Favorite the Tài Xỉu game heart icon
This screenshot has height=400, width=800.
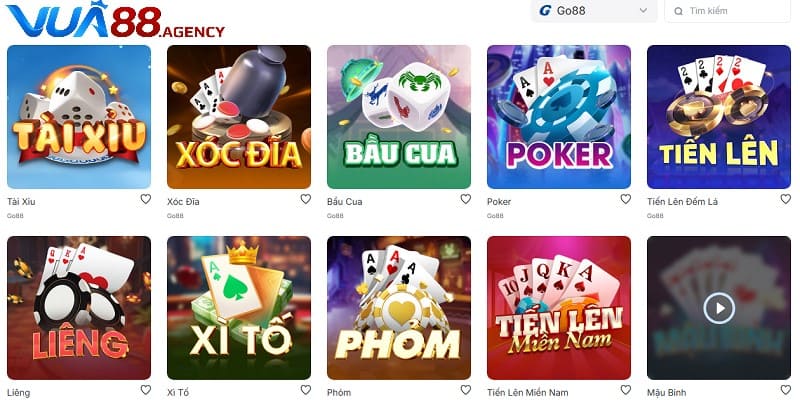point(145,199)
